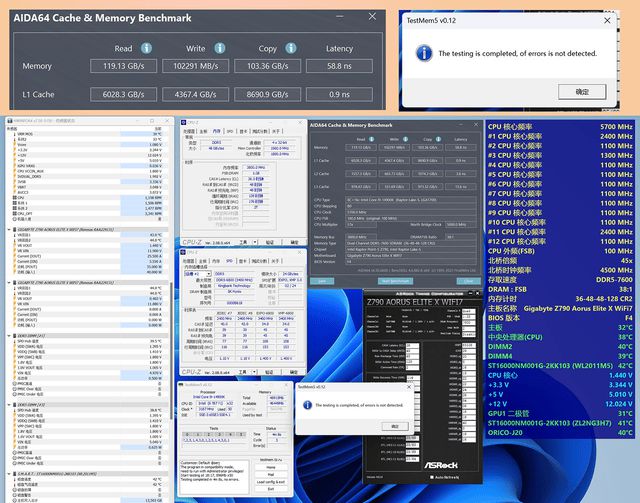Click Close button in small AIDA64 window
The height and width of the screenshot is (503, 640).
tap(469, 281)
